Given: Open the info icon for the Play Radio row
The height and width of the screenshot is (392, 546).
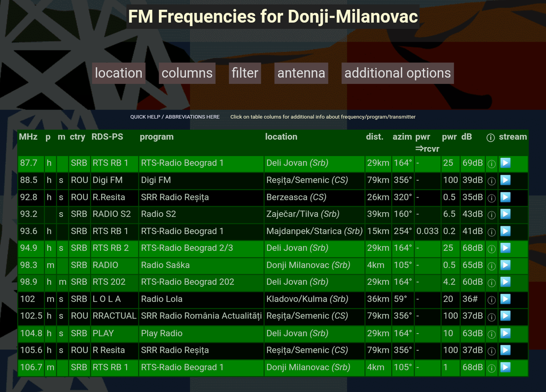Looking at the screenshot, I should tap(492, 334).
